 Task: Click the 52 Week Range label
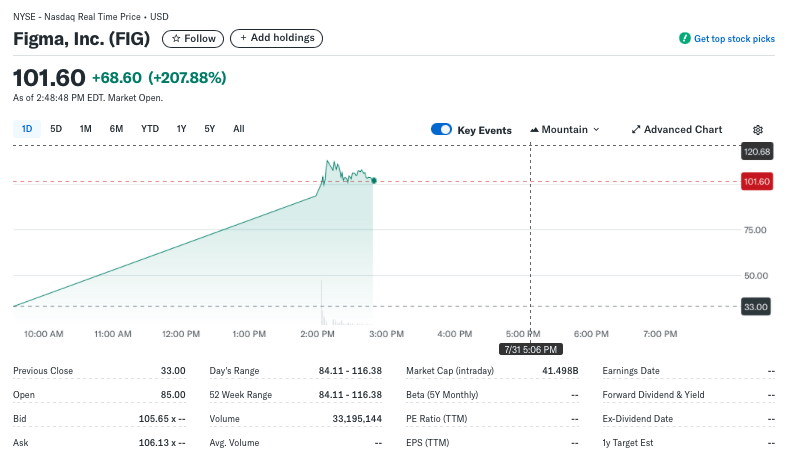[x=241, y=395]
